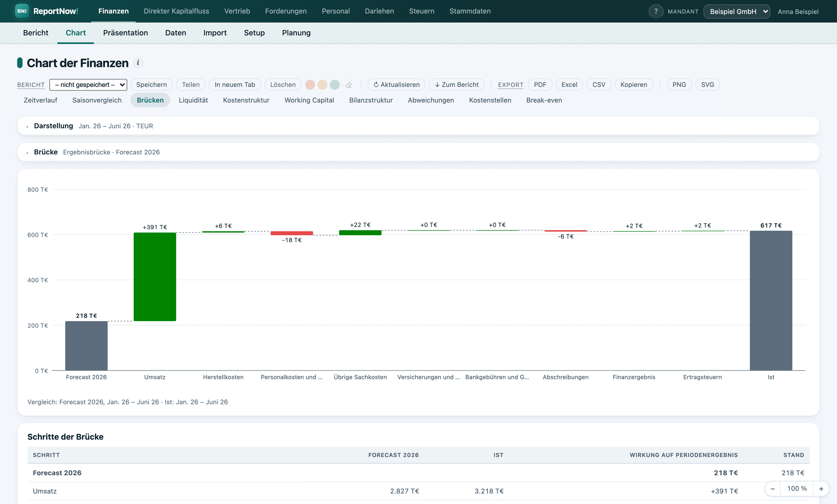Select the Kostenstellen chart type

490,100
